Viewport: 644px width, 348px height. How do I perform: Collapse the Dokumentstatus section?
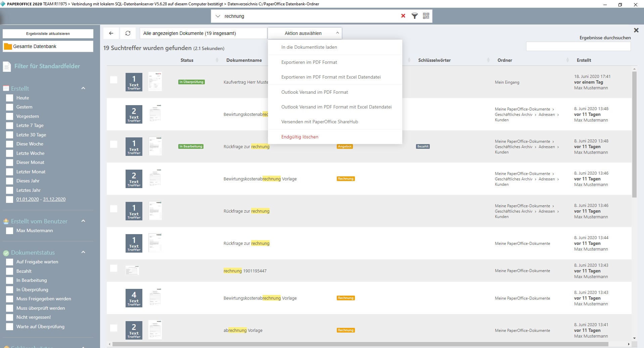click(83, 252)
